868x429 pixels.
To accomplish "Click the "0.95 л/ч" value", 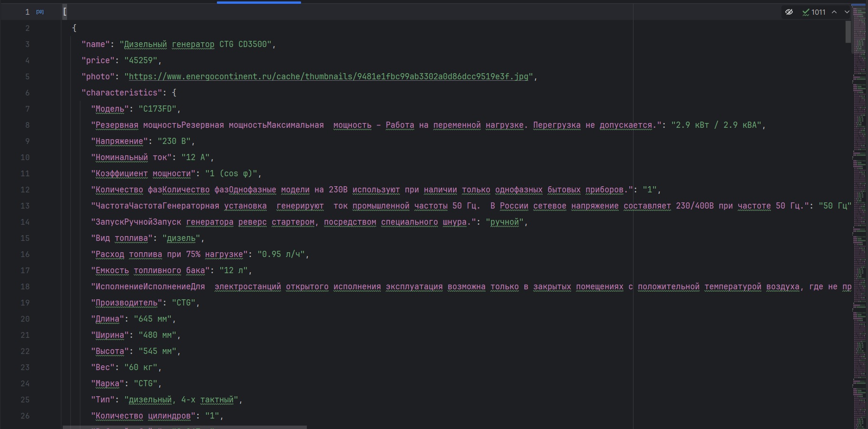I will point(281,254).
